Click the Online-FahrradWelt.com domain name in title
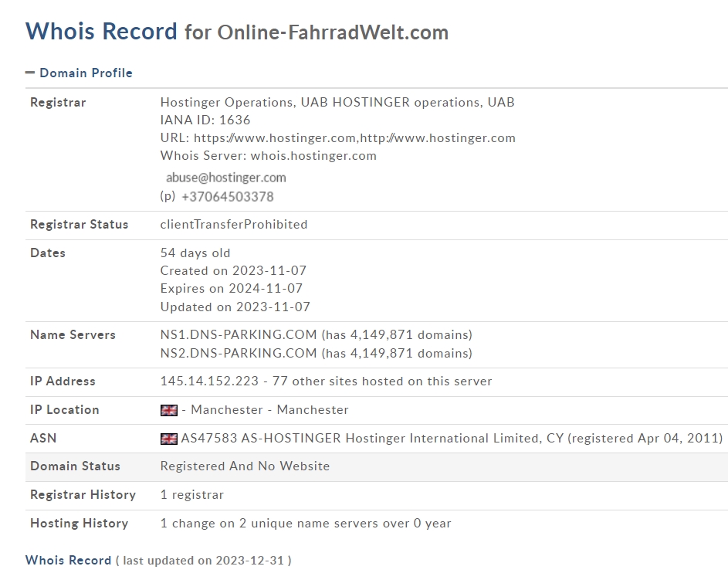728x573 pixels. (x=333, y=32)
